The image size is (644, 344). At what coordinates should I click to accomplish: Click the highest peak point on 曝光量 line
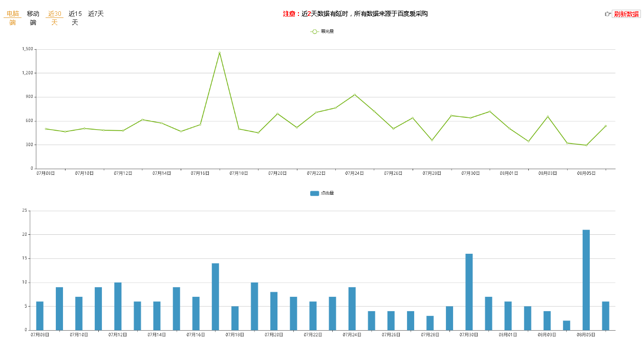click(x=220, y=52)
